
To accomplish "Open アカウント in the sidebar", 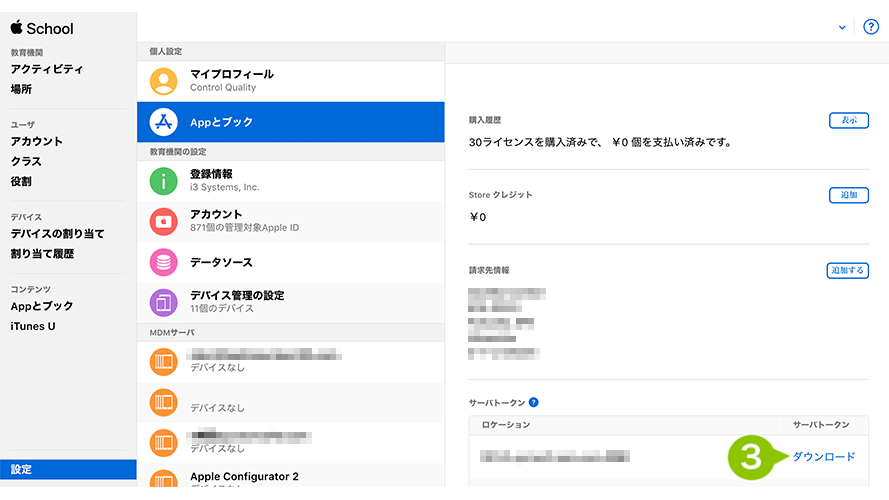I will point(36,141).
